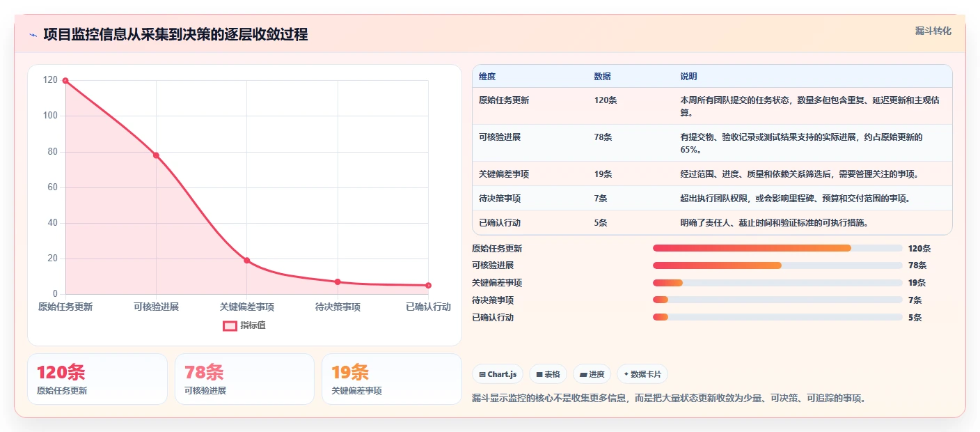Click the 7条 cell in the table
This screenshot has width=980, height=432.
tap(601, 199)
